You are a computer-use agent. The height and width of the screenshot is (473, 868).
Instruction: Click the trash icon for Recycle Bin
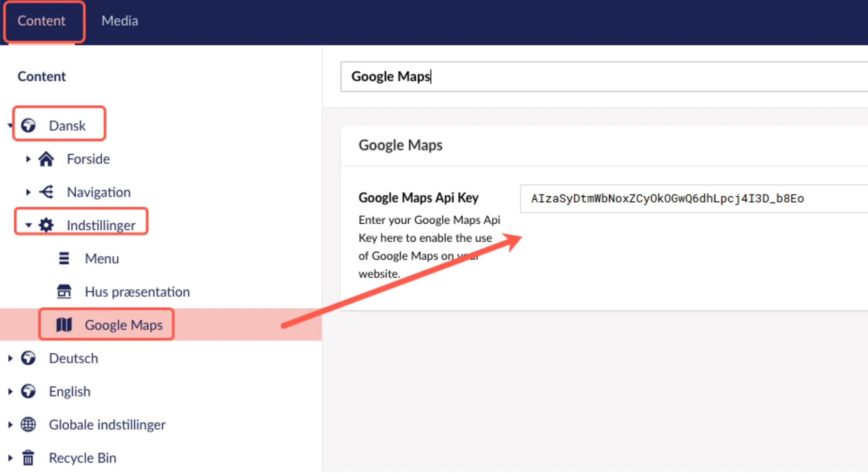28,458
